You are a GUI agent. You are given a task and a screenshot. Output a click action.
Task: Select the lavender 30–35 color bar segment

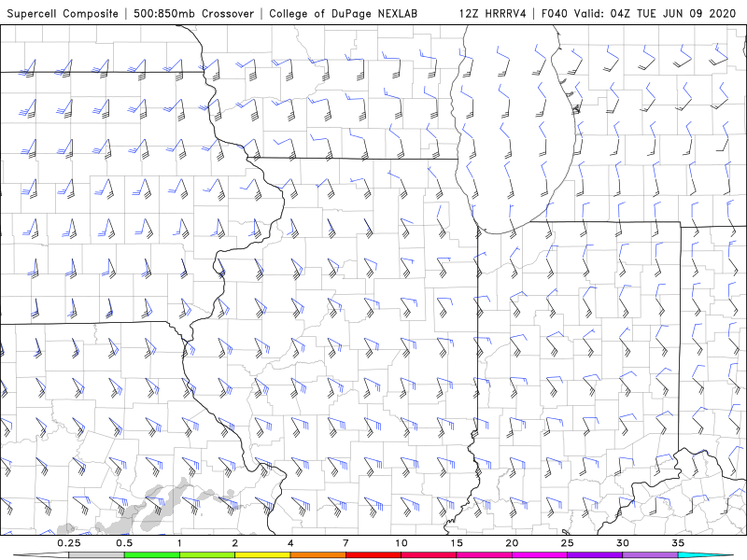tap(650, 555)
